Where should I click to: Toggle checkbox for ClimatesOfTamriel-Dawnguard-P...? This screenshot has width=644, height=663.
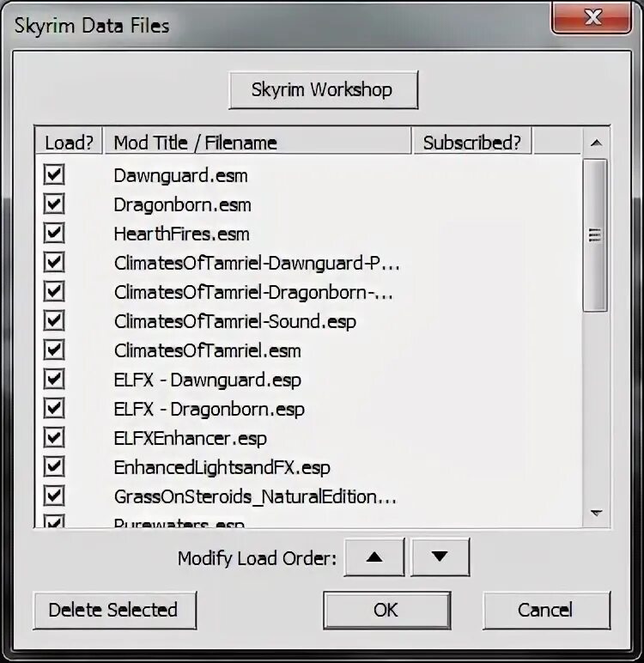pyautogui.click(x=54, y=262)
